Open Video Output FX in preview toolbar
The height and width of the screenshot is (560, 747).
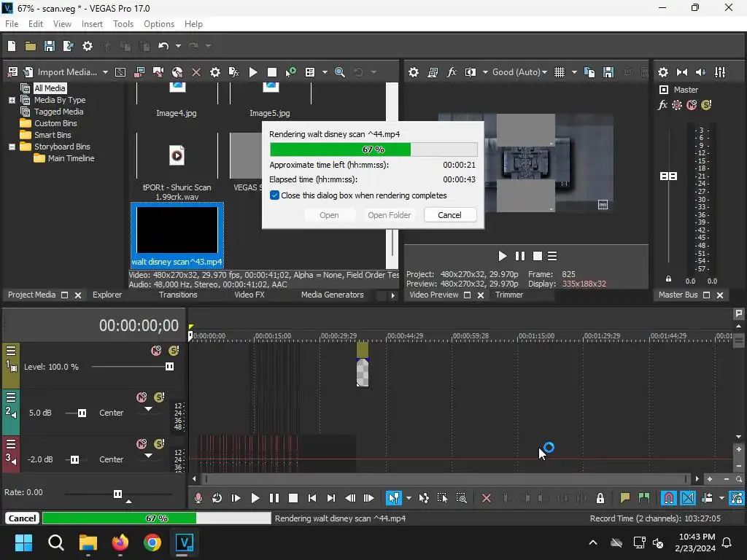coord(452,72)
